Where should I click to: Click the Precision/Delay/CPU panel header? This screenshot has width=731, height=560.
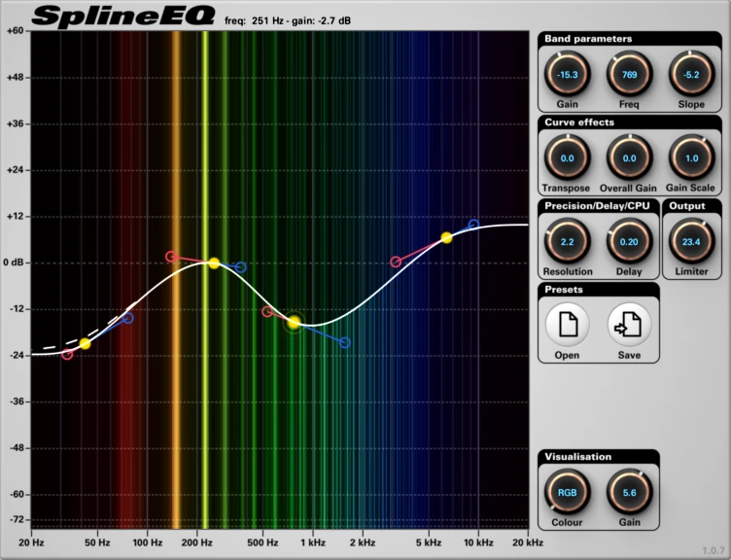pyautogui.click(x=599, y=206)
